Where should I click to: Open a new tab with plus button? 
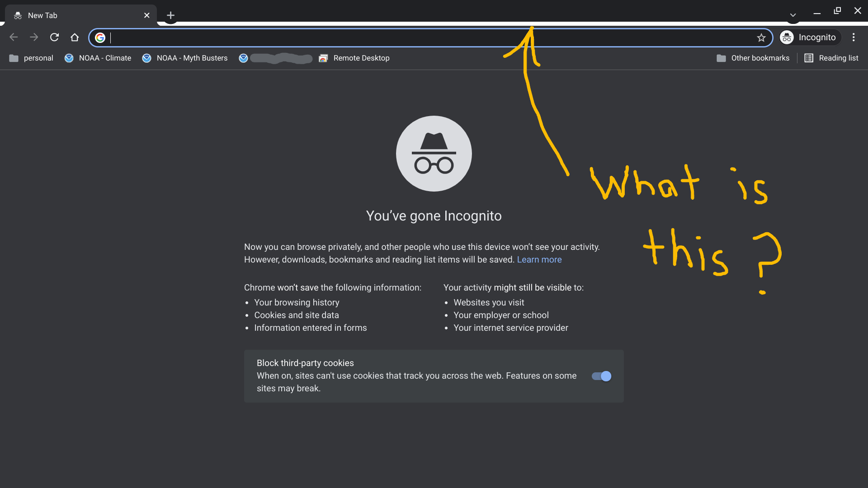(x=170, y=15)
